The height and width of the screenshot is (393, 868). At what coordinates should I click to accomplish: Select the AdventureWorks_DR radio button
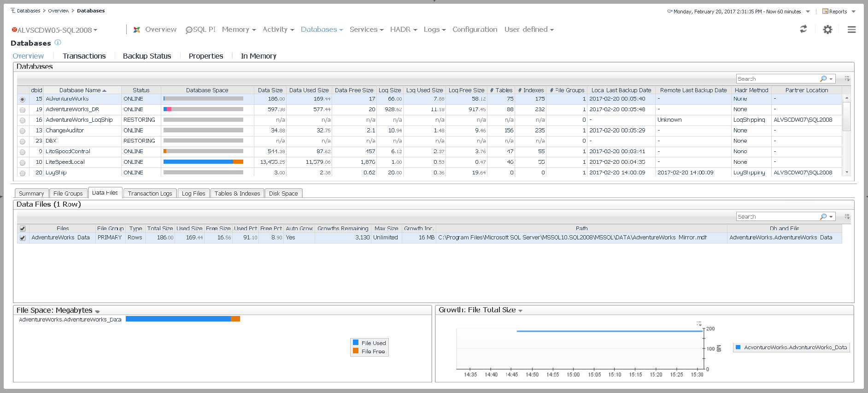point(23,110)
